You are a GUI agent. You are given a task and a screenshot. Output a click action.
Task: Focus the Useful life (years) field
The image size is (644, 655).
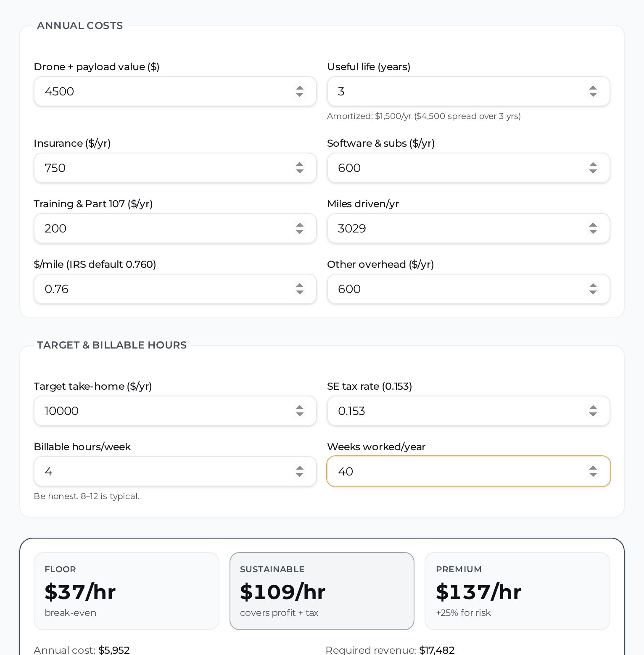click(468, 91)
